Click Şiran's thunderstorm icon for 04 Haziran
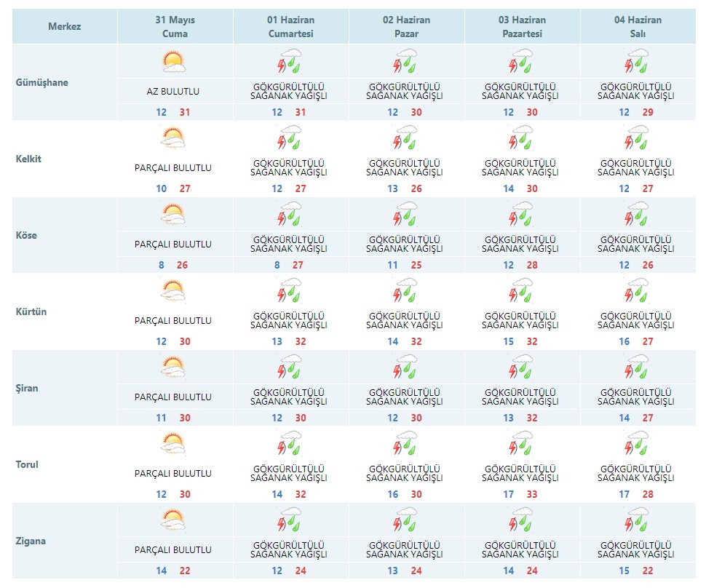 [637, 367]
